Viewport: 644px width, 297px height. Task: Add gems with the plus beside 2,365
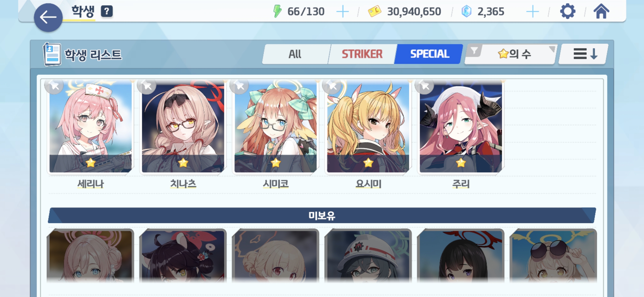pyautogui.click(x=533, y=12)
